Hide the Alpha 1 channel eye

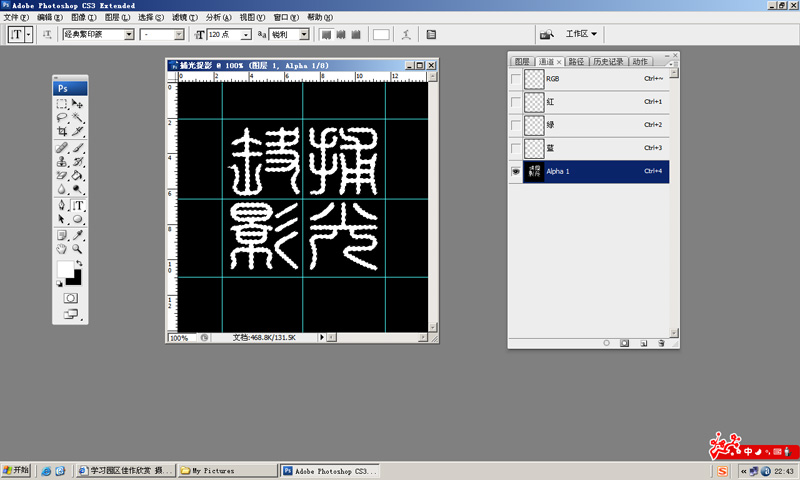516,171
